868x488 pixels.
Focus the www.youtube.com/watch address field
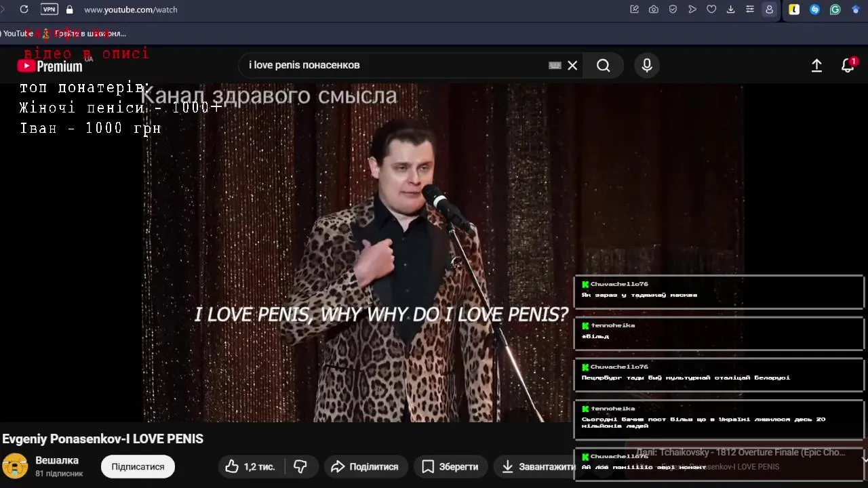tap(130, 9)
